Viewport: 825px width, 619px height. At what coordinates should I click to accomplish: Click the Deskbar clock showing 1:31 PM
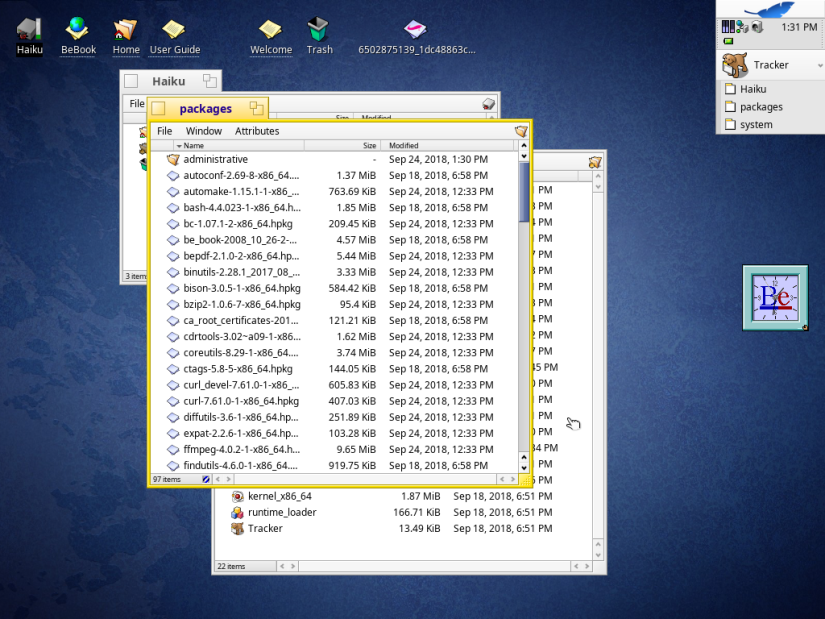click(799, 27)
